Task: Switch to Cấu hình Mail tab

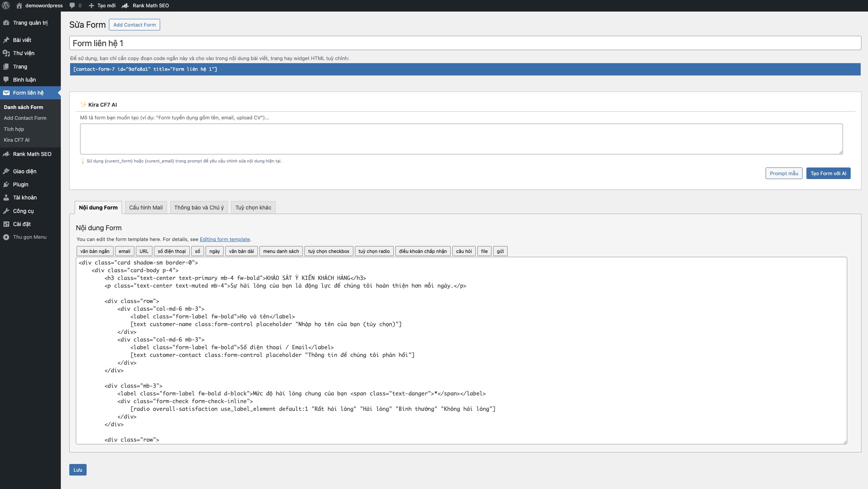Action: coord(146,208)
